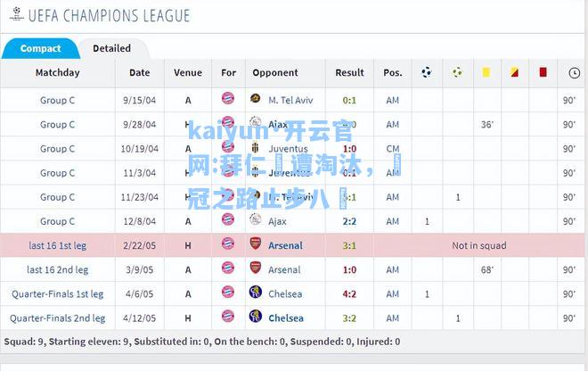Click the assists icon column header

point(457,72)
